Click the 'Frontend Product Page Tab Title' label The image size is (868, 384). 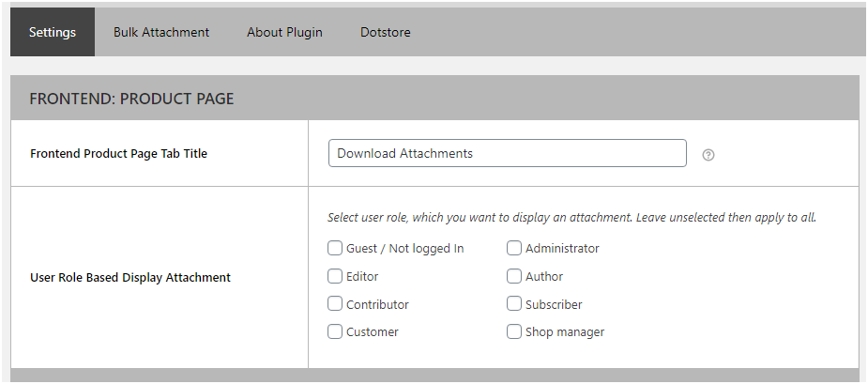(x=118, y=153)
